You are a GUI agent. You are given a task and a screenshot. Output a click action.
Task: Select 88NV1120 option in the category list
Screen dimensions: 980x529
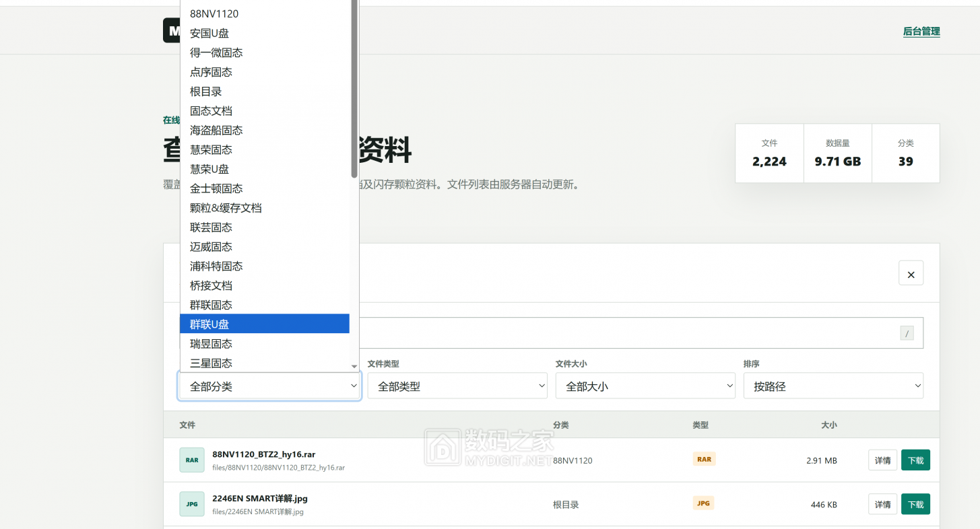point(264,13)
